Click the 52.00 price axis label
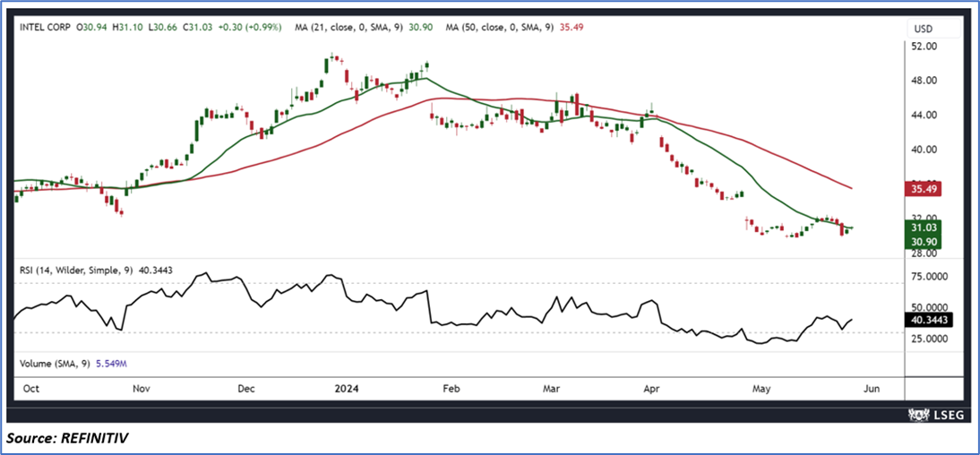 (925, 47)
